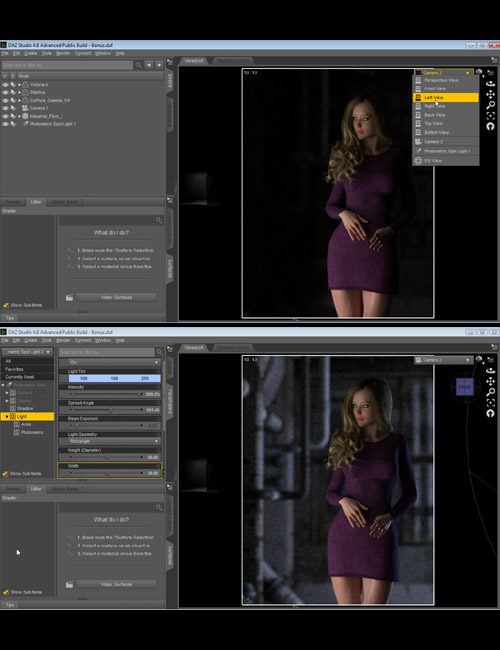Click camera icon beside Video: Surfaces, bottom window
This screenshot has height=650, width=500.
(x=69, y=585)
